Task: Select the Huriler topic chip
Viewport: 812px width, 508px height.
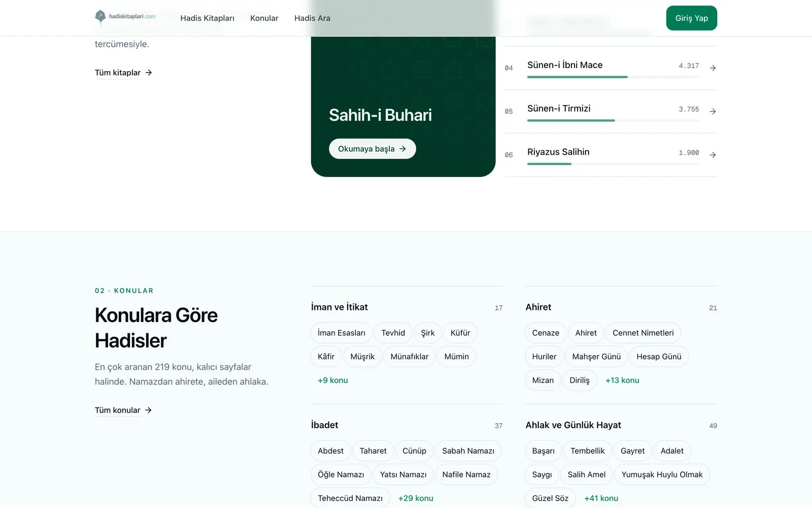Action: coord(544,357)
